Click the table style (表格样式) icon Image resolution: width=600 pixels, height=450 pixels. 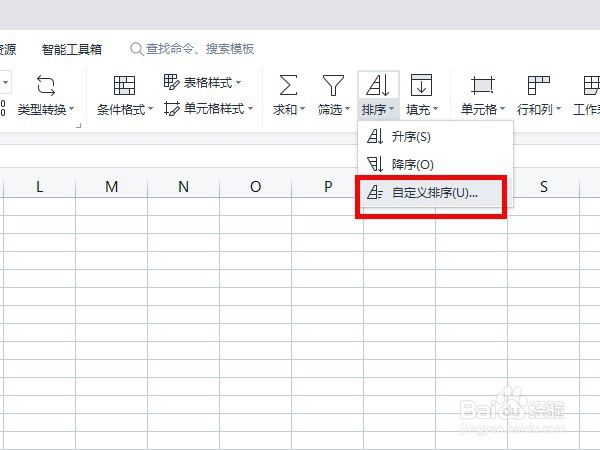pos(171,82)
